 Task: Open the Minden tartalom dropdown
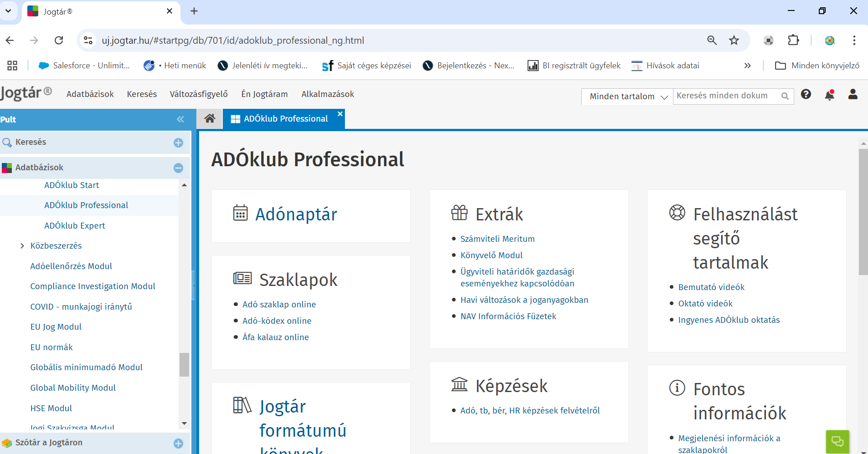[x=627, y=97]
